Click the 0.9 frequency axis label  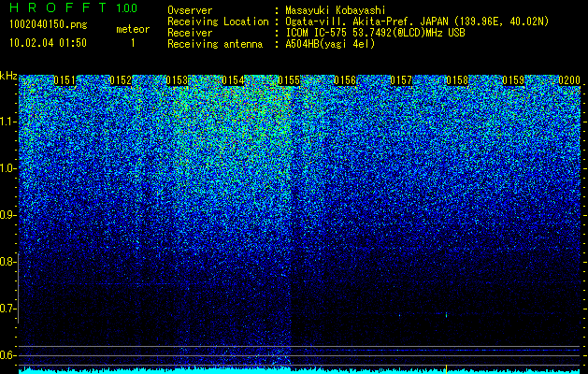pyautogui.click(x=7, y=215)
